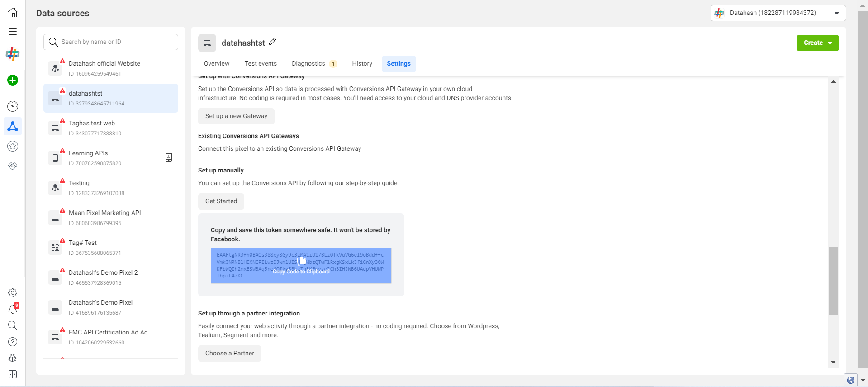The height and width of the screenshot is (387, 868).
Task: Select the Testing data source
Action: tap(111, 188)
